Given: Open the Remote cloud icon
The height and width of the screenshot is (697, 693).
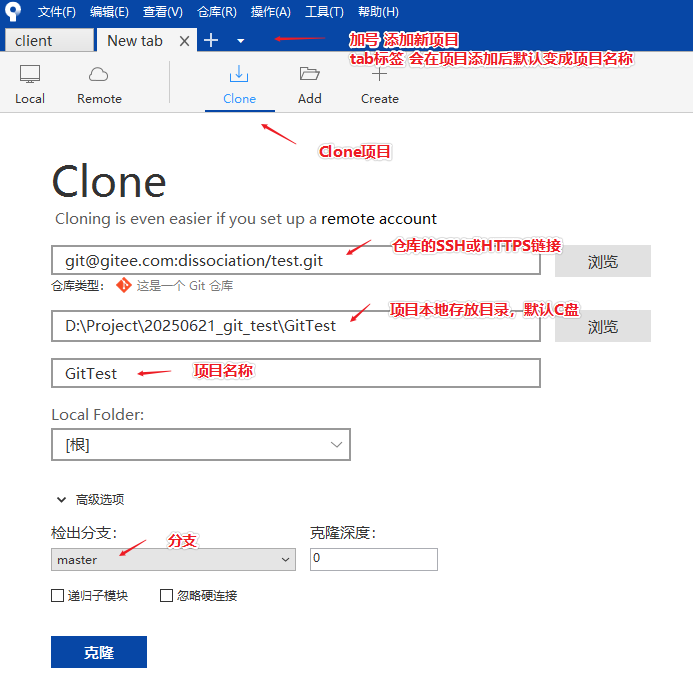Looking at the screenshot, I should point(99,75).
